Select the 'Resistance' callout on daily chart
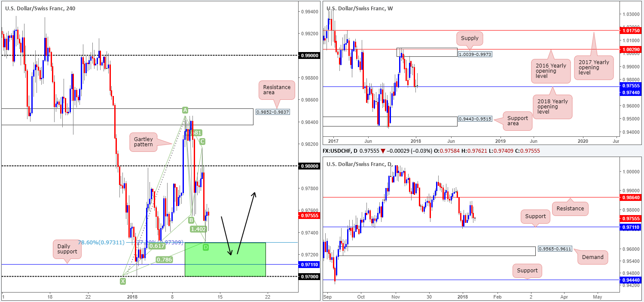The height and width of the screenshot is (302, 644). pyautogui.click(x=570, y=208)
